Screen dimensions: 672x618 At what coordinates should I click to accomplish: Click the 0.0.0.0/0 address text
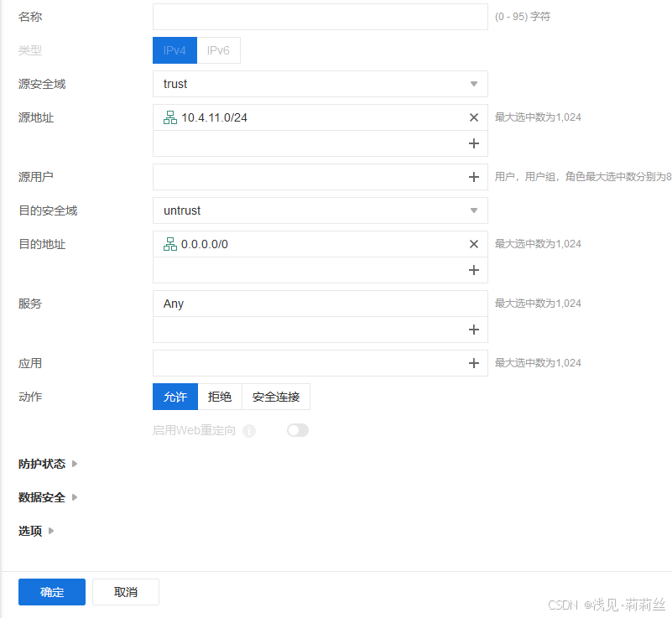[x=205, y=244]
